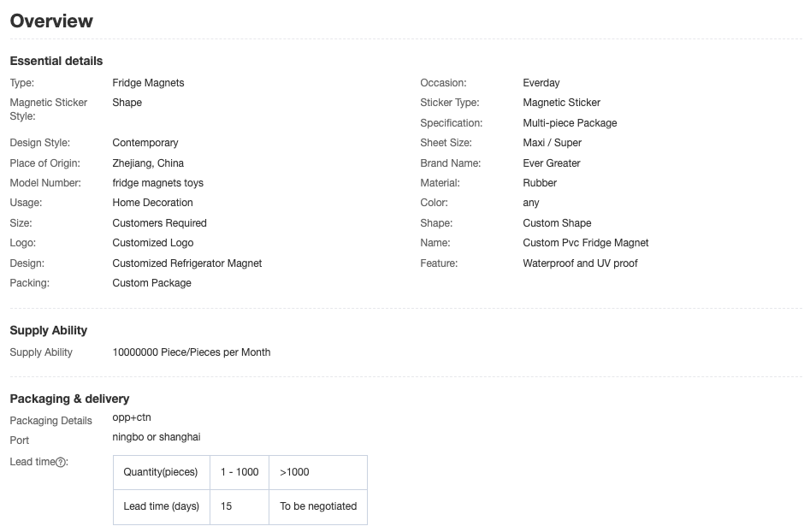Click the 'any' color value
The image size is (810, 532).
[x=531, y=203]
